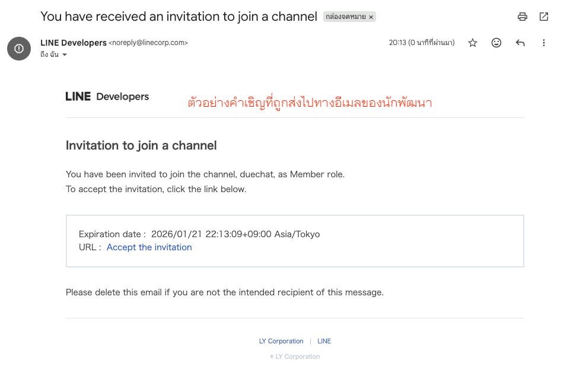567x392 pixels.
Task: Click the © LY Corporation copyright text
Action: pyautogui.click(x=295, y=356)
